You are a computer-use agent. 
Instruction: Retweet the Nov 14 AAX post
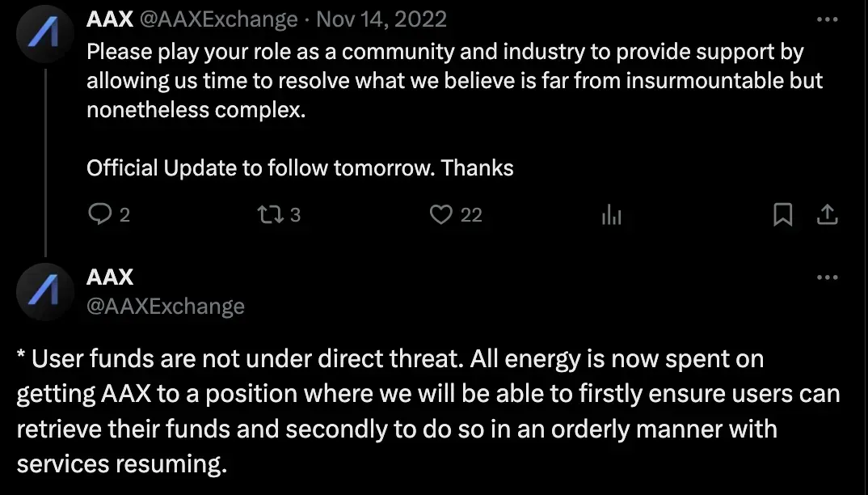click(271, 214)
